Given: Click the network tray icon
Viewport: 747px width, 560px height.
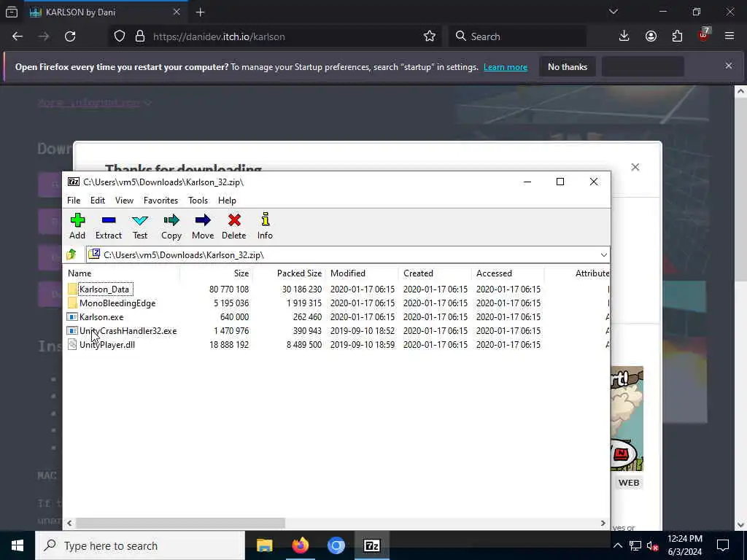Looking at the screenshot, I should pos(635,545).
